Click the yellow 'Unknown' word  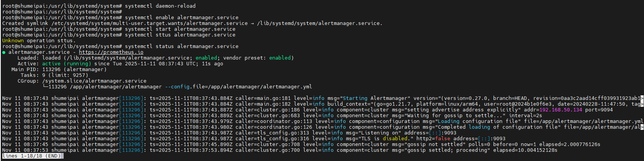(13, 41)
